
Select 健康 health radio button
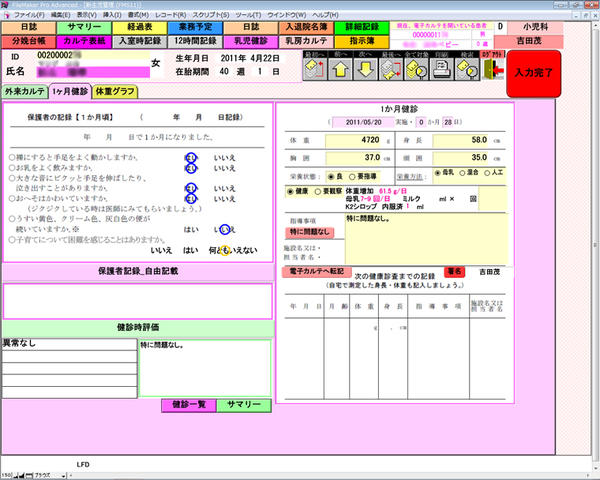290,191
